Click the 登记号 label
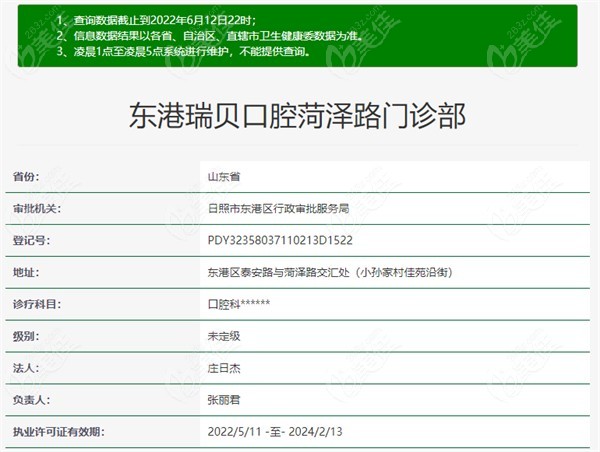600x452 pixels. click(x=31, y=240)
